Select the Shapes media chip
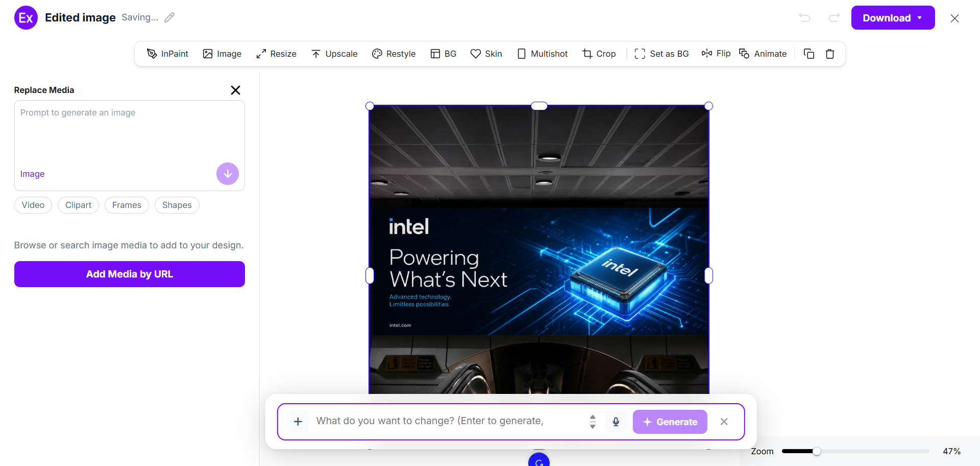Viewport: 980px width, 466px height. point(177,205)
